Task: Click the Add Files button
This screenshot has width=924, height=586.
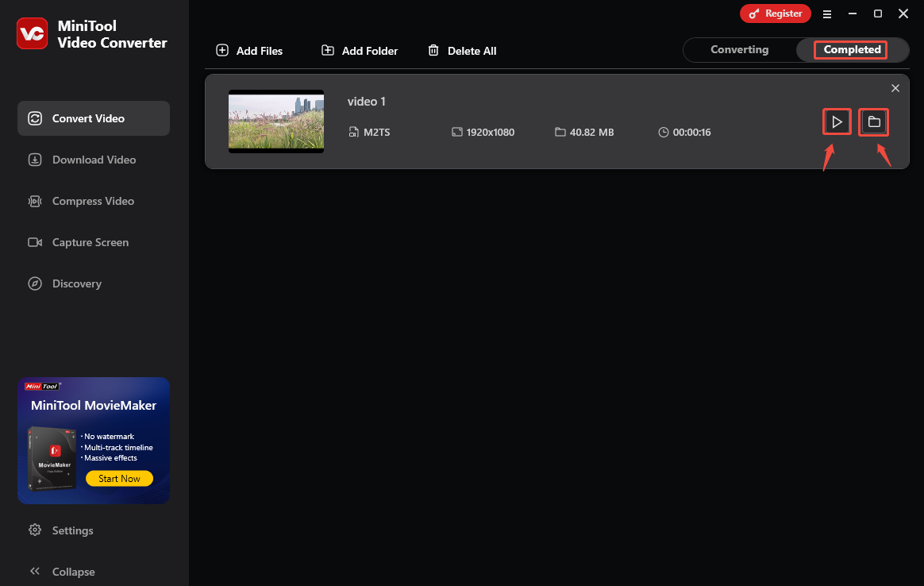Action: coord(249,51)
